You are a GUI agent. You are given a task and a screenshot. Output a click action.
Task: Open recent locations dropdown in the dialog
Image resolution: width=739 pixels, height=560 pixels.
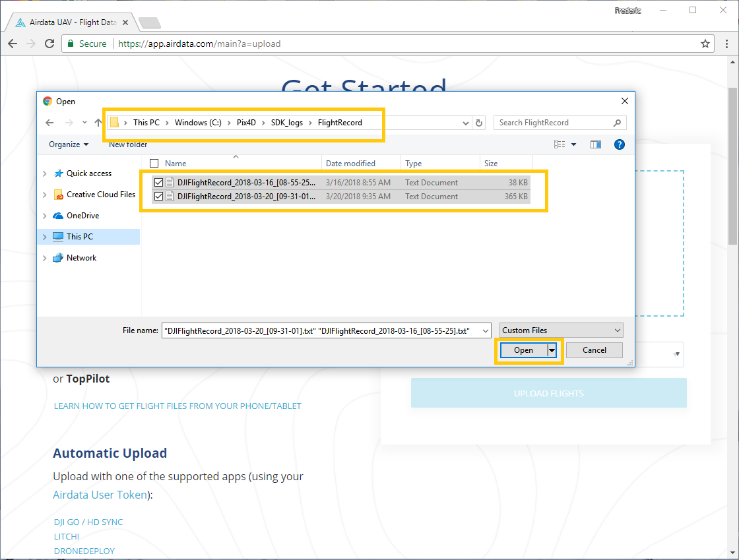(84, 123)
